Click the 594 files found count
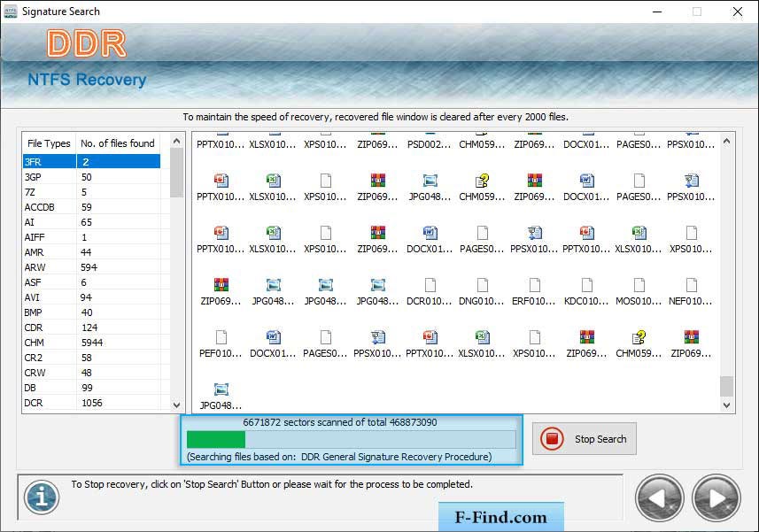 coord(89,267)
